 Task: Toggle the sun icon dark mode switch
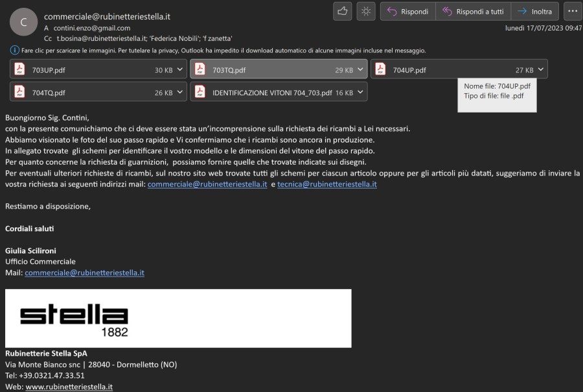click(366, 11)
